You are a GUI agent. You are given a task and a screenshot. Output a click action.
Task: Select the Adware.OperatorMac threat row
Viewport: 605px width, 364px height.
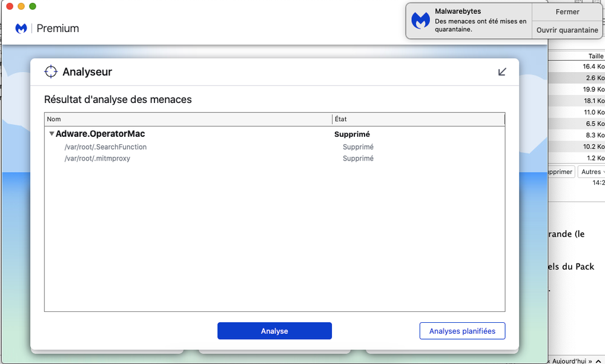[x=100, y=134]
